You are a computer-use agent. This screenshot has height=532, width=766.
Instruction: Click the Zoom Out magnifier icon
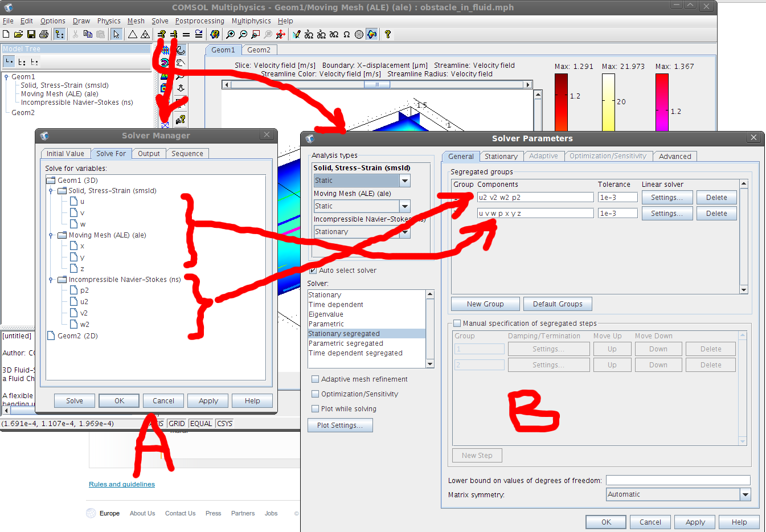coord(243,35)
